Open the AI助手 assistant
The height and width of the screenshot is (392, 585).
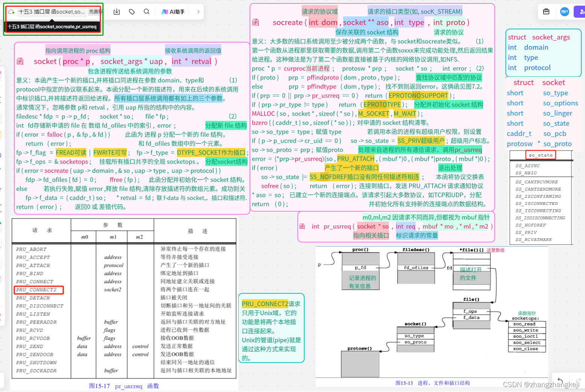point(173,12)
